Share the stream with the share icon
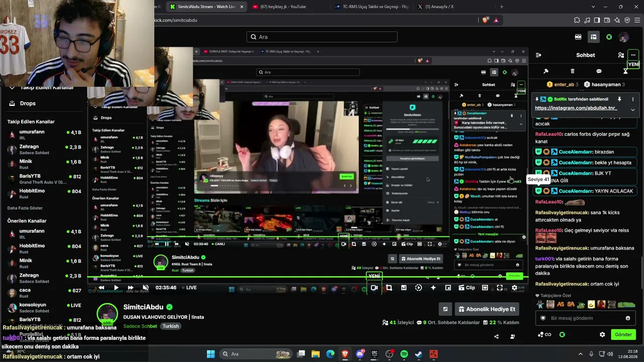 (x=497, y=336)
